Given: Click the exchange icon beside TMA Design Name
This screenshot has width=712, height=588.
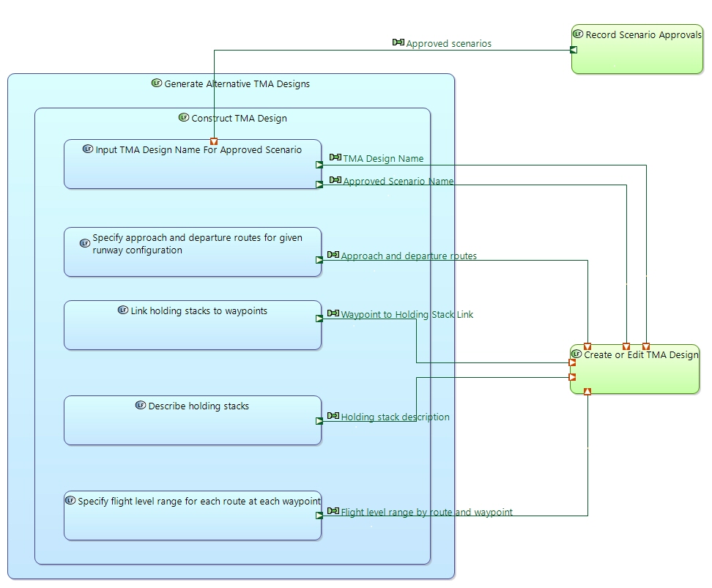Looking at the screenshot, I should coord(335,157).
